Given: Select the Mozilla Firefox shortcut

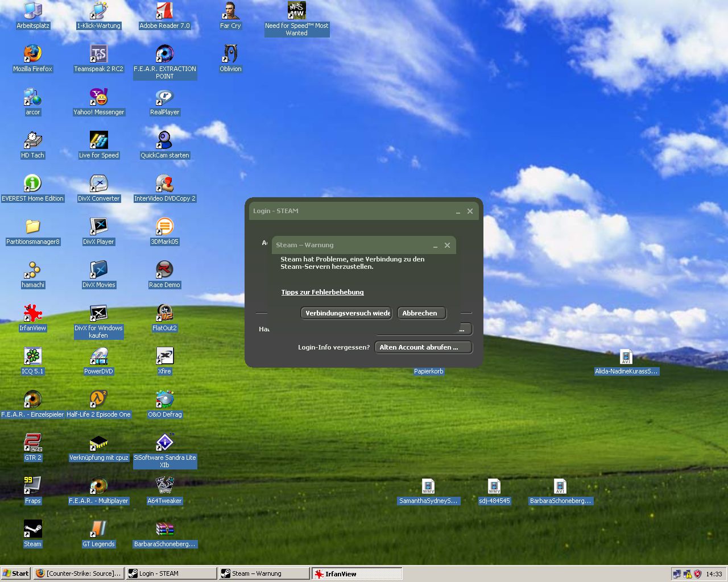Looking at the screenshot, I should click(32, 59).
